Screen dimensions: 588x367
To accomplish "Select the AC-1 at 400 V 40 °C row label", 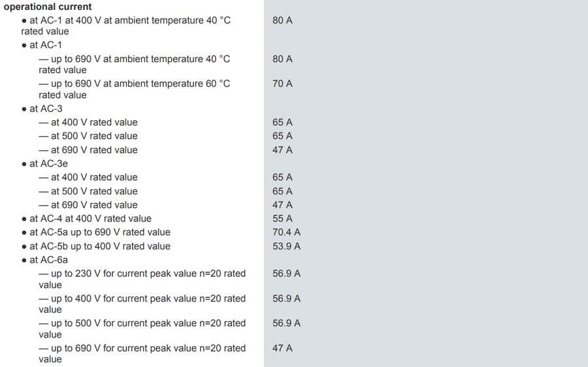I will pos(125,26).
